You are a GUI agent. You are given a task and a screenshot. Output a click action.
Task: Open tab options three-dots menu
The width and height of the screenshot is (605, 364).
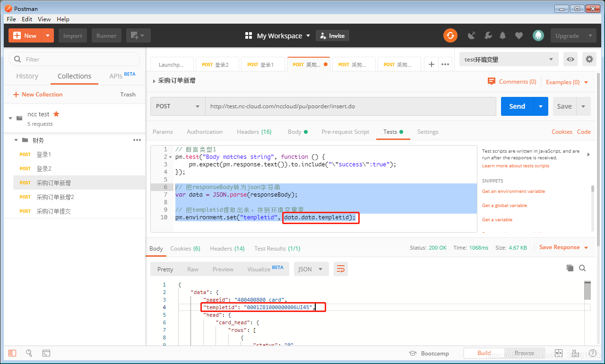445,64
